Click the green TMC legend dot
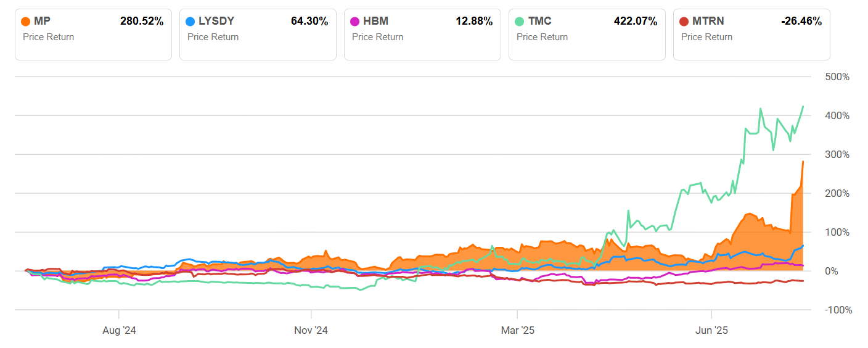 [520, 22]
